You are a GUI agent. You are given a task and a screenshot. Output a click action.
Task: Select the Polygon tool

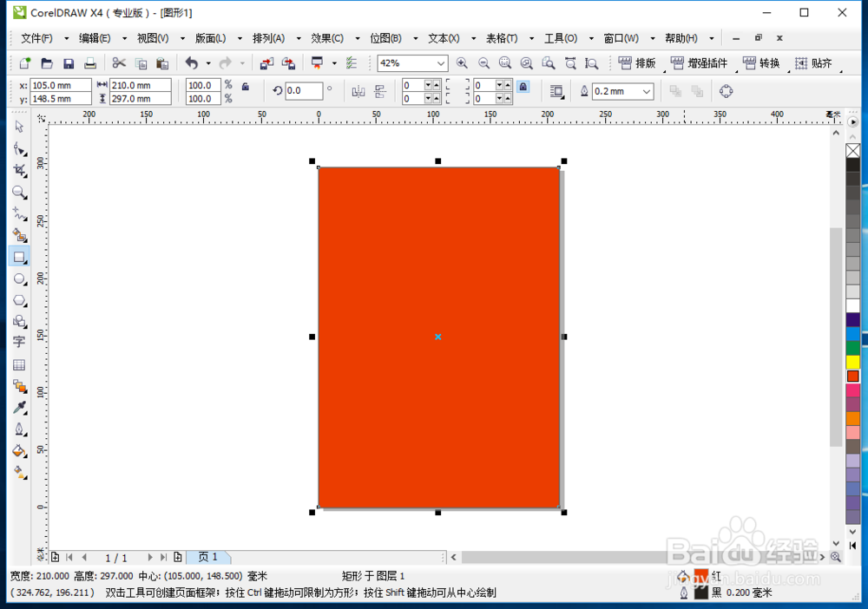point(19,301)
